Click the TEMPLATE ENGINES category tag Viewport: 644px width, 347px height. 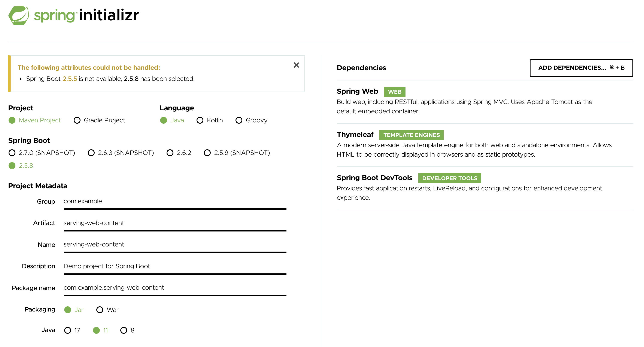[x=411, y=135]
